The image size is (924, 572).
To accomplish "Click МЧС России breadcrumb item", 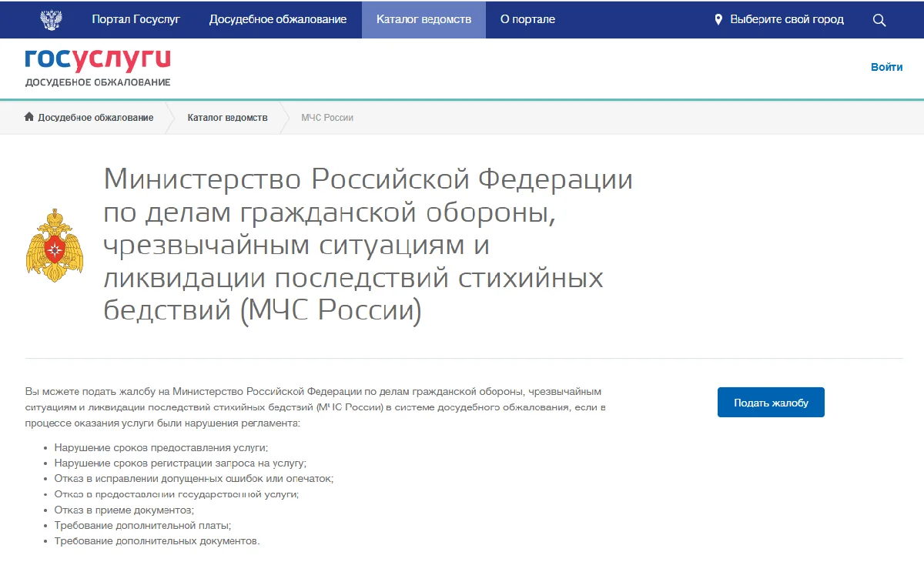I will pyautogui.click(x=327, y=118).
